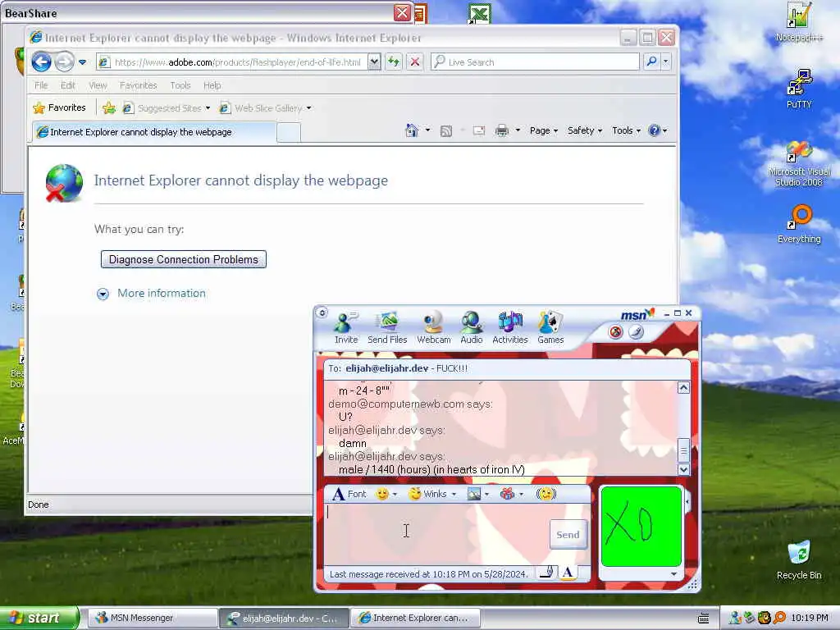Click the Stop loading X icon
840x630 pixels.
(414, 62)
